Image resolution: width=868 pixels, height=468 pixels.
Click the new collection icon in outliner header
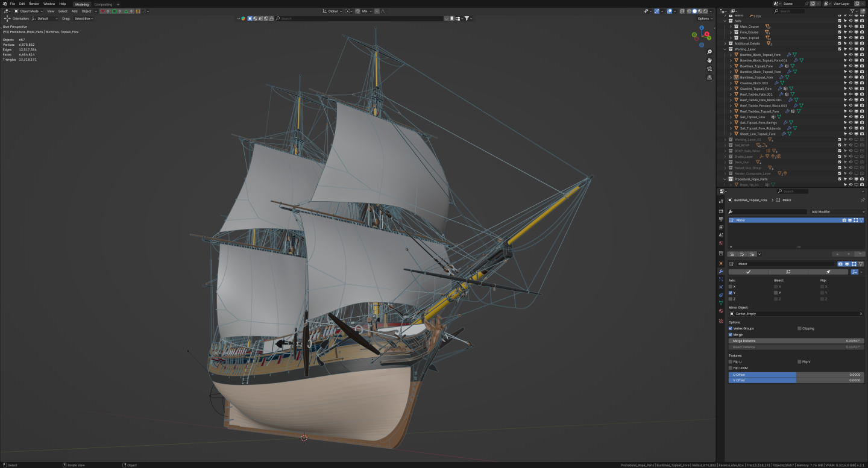(861, 11)
